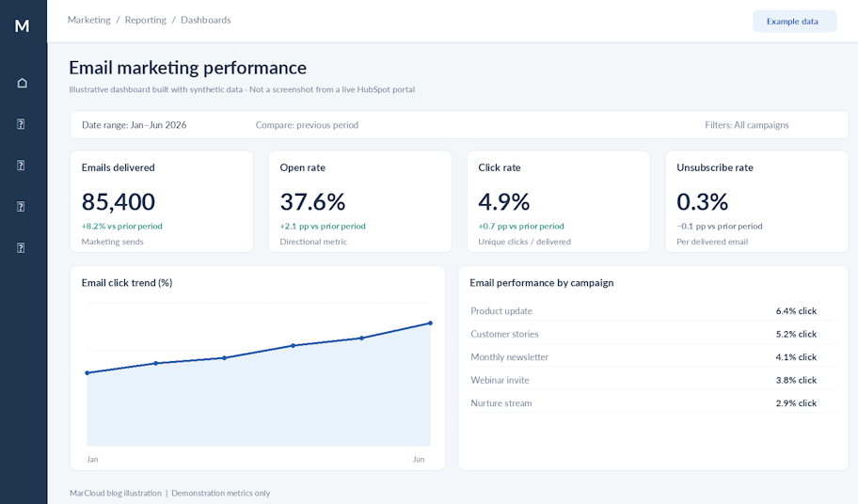The image size is (858, 504).
Task: Select the Click rate card title
Action: 500,167
